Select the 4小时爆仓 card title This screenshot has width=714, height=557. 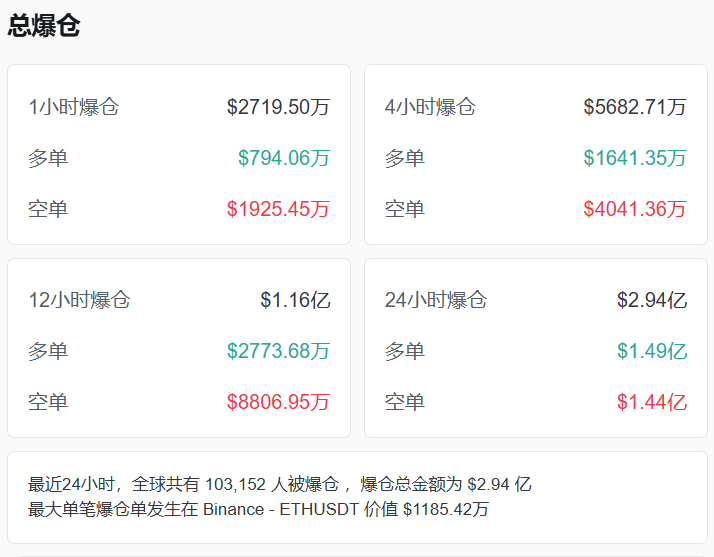[x=430, y=107]
